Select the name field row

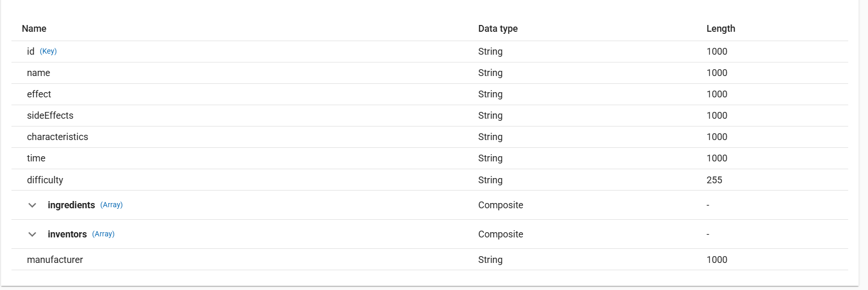coord(39,73)
